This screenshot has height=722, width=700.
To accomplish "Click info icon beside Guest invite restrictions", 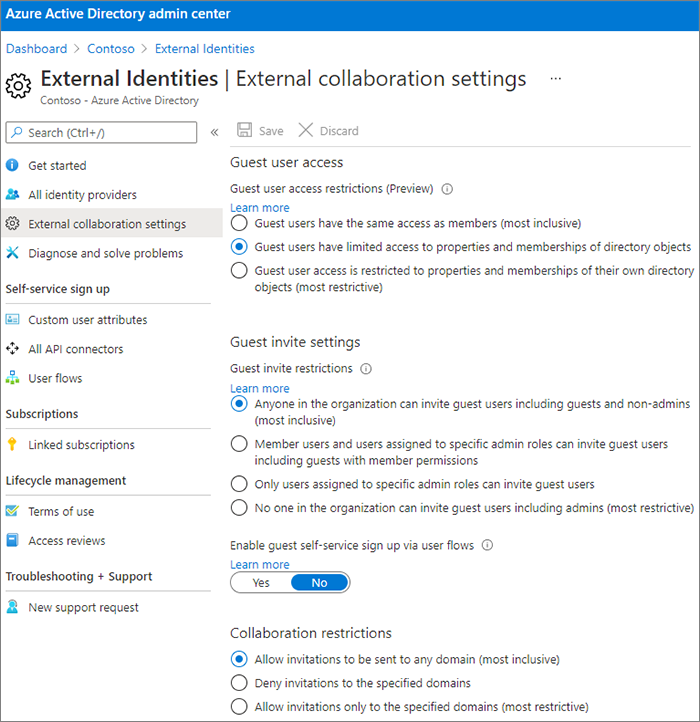I will point(366,369).
